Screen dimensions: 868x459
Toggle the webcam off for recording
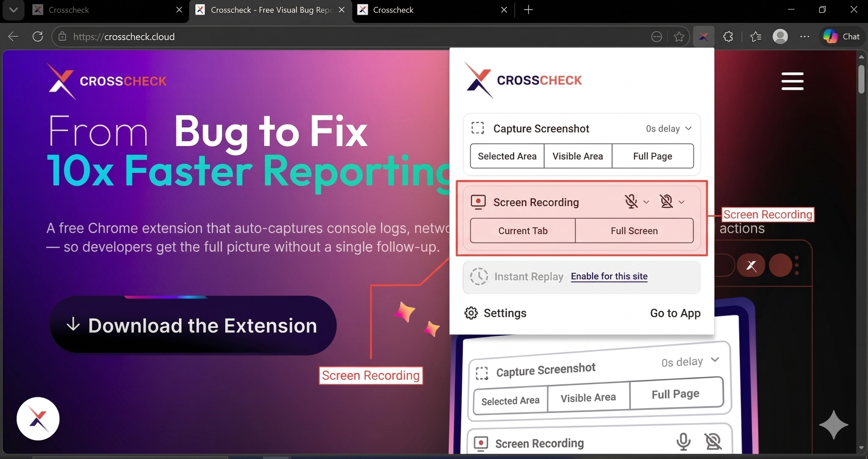pyautogui.click(x=666, y=201)
